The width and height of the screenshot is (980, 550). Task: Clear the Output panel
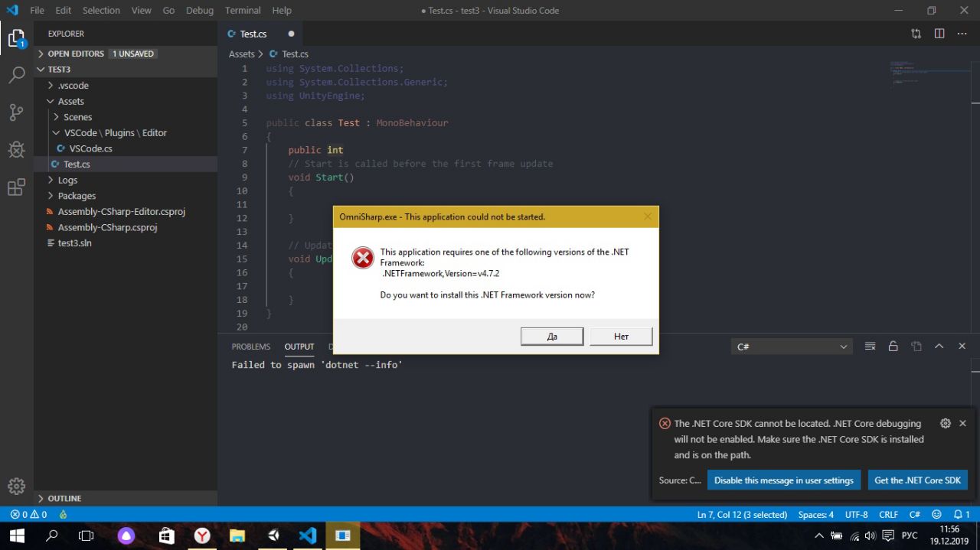pyautogui.click(x=870, y=347)
